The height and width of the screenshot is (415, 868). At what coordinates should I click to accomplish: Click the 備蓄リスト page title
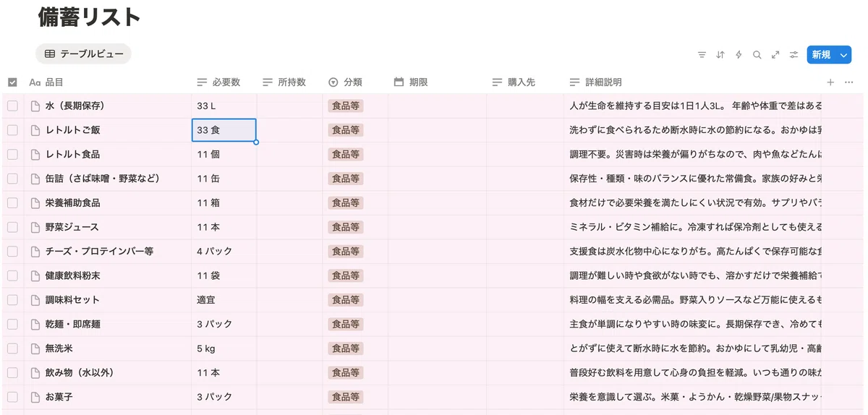point(89,17)
